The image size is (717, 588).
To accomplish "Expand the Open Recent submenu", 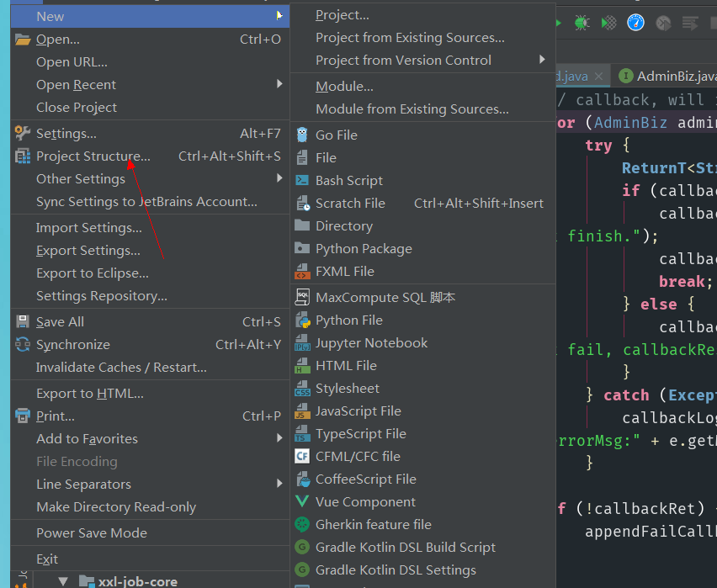I will click(279, 84).
